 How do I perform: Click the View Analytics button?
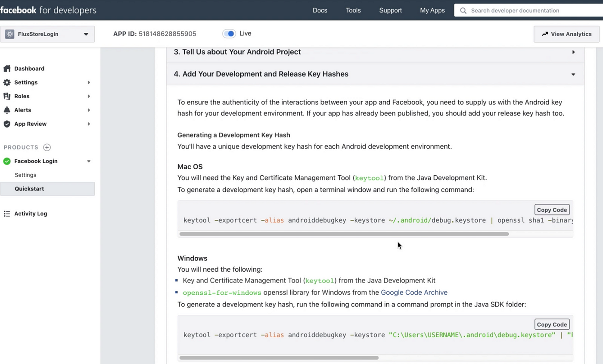click(566, 34)
